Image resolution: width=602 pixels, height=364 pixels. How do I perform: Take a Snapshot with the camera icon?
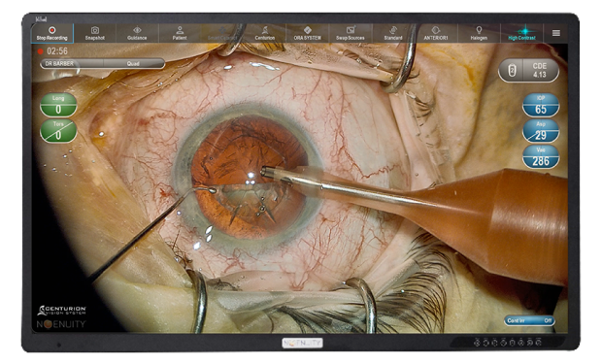[95, 33]
